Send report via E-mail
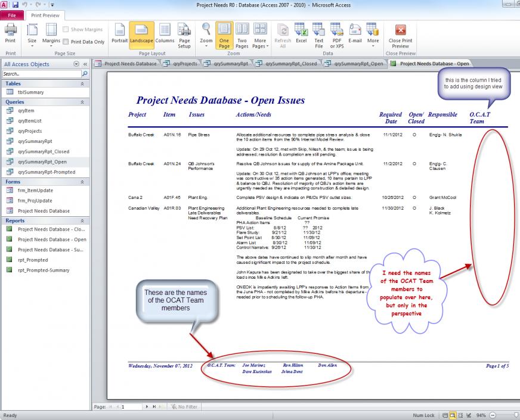The image size is (520, 420). 355,33
